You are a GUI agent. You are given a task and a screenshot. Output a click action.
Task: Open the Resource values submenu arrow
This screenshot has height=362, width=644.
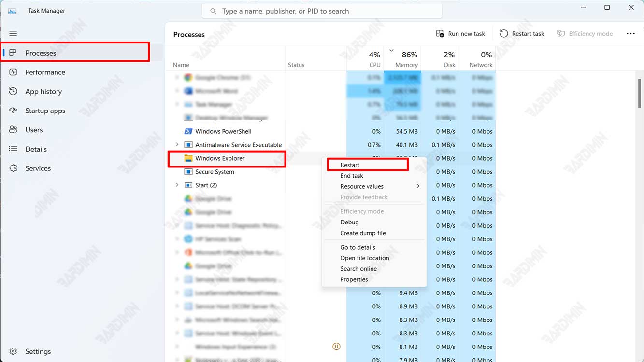418,186
